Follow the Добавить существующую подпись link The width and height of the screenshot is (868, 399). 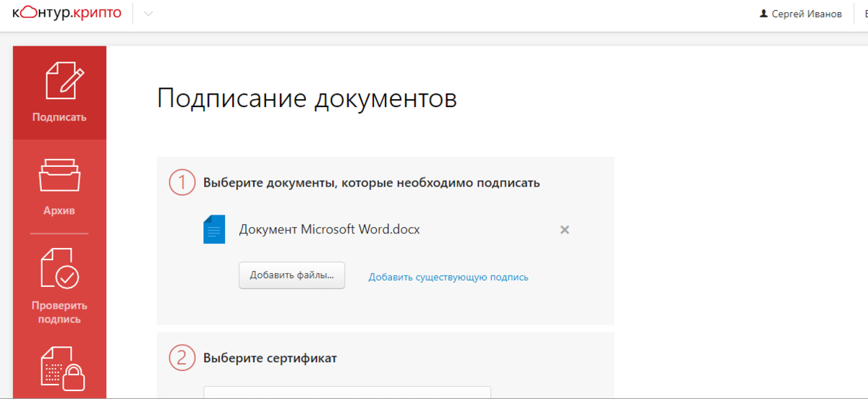pos(448,277)
